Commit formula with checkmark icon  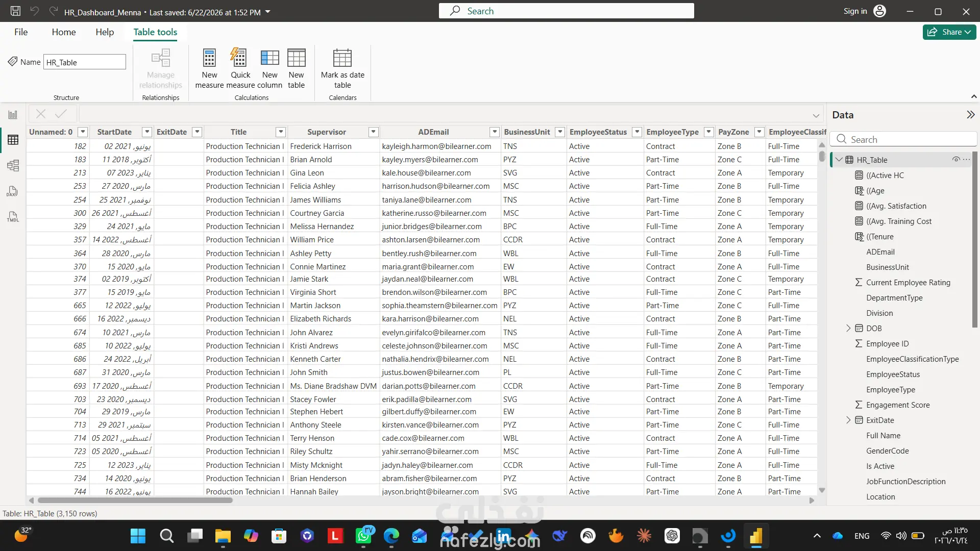point(61,114)
